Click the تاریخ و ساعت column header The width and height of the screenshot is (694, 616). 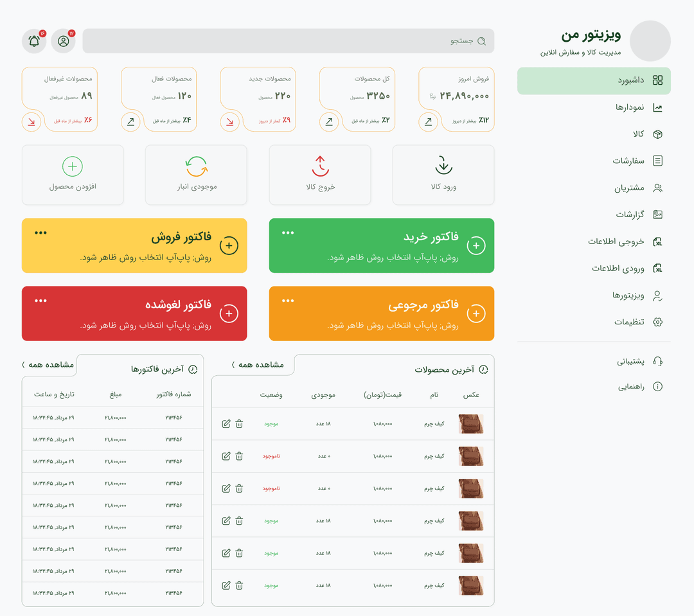coord(54,394)
